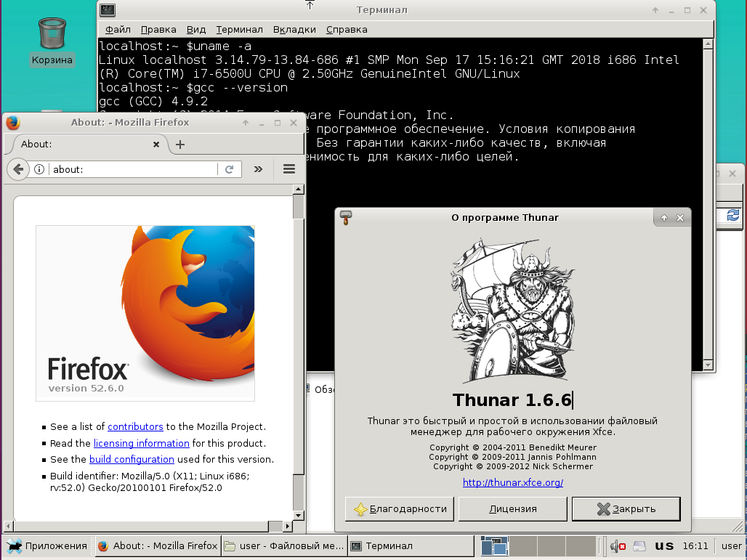
Task: Click the Thunar viking logo image
Action: point(513,310)
